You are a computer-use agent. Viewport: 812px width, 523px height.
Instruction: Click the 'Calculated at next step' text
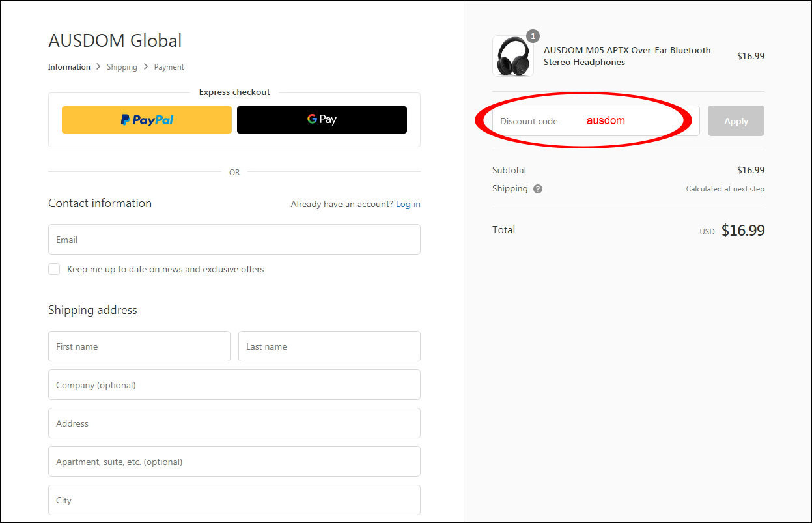click(x=725, y=189)
